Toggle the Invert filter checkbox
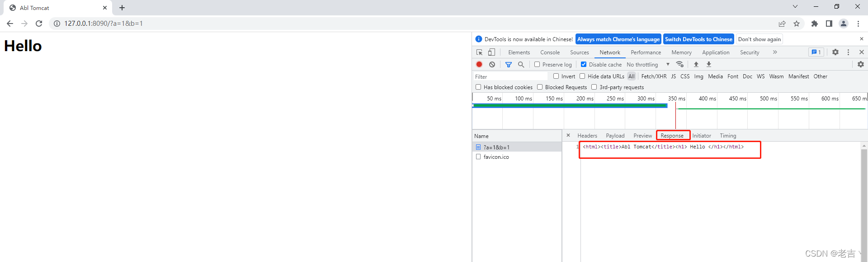868x262 pixels. pyautogui.click(x=556, y=76)
